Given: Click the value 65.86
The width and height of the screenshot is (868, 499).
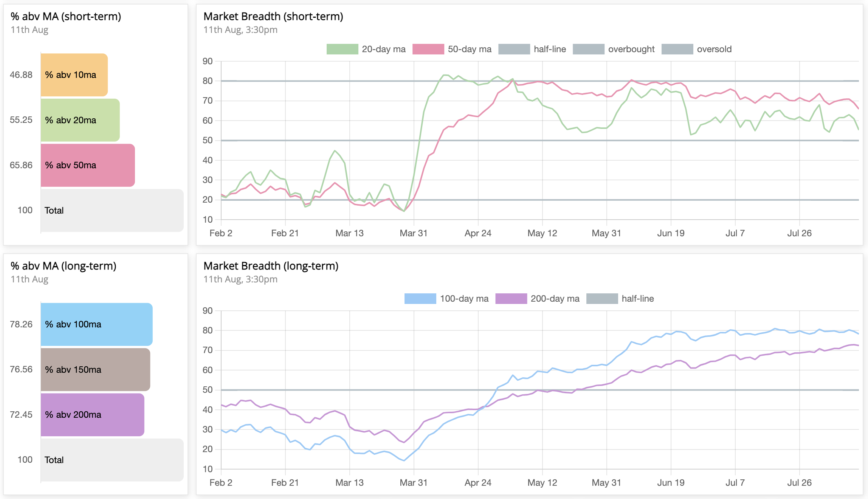Looking at the screenshot, I should (x=21, y=165).
